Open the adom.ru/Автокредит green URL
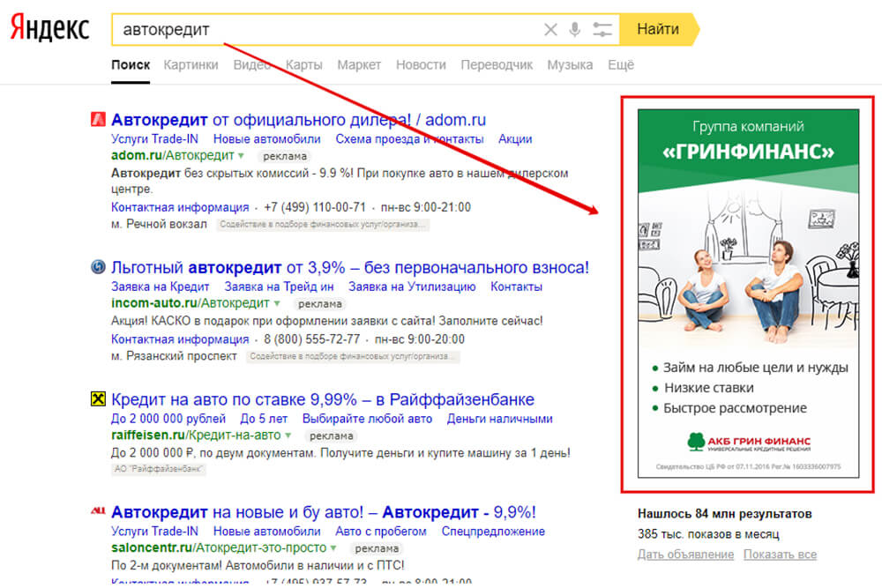The height and width of the screenshot is (588, 882). click(173, 156)
